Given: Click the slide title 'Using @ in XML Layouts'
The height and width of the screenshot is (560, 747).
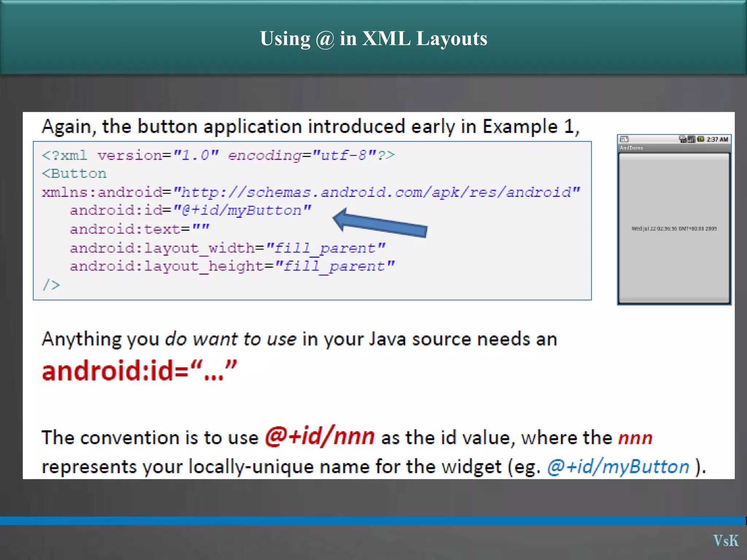Looking at the screenshot, I should pos(373,38).
